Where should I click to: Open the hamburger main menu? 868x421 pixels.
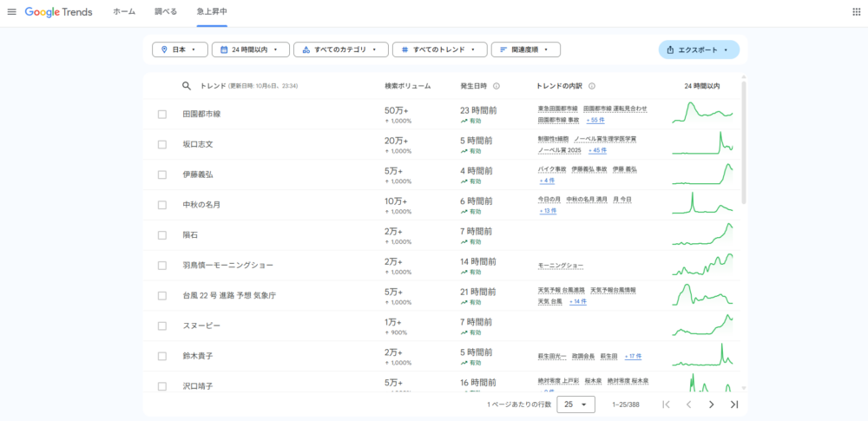(x=12, y=12)
